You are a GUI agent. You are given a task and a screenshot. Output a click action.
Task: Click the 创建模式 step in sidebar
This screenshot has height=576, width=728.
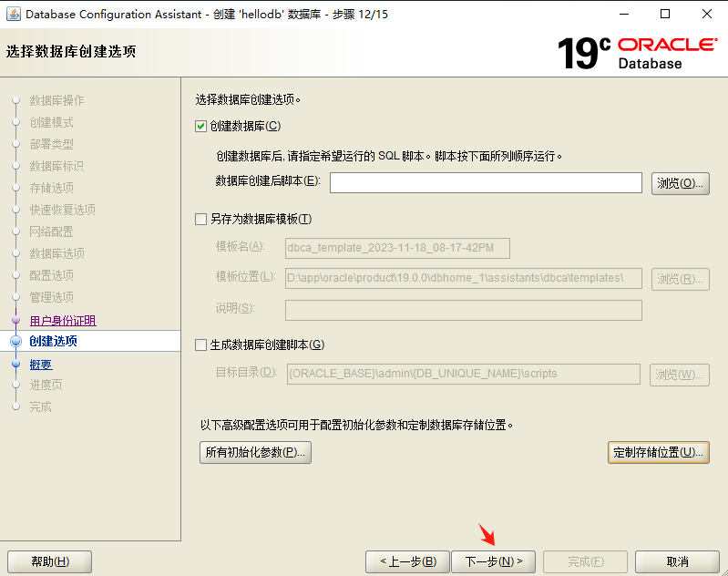coord(51,123)
